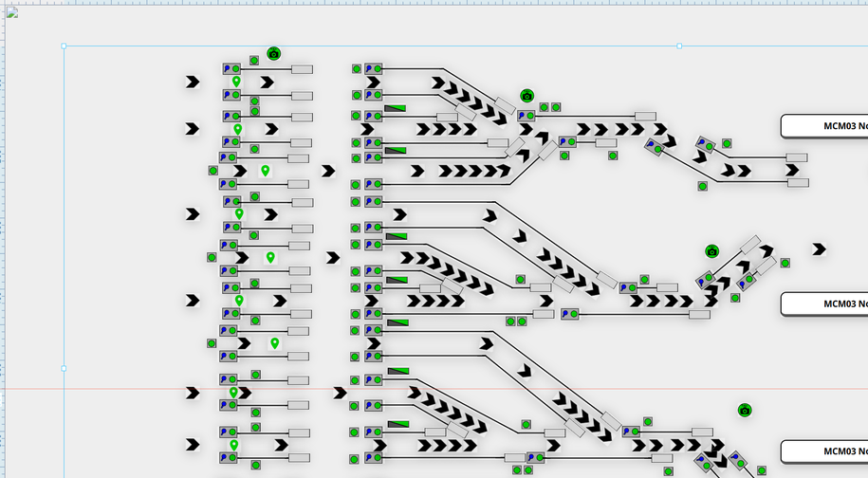This screenshot has width=868, height=478.
Task: Open the camera icon at the top merge junction
Action: [x=526, y=97]
